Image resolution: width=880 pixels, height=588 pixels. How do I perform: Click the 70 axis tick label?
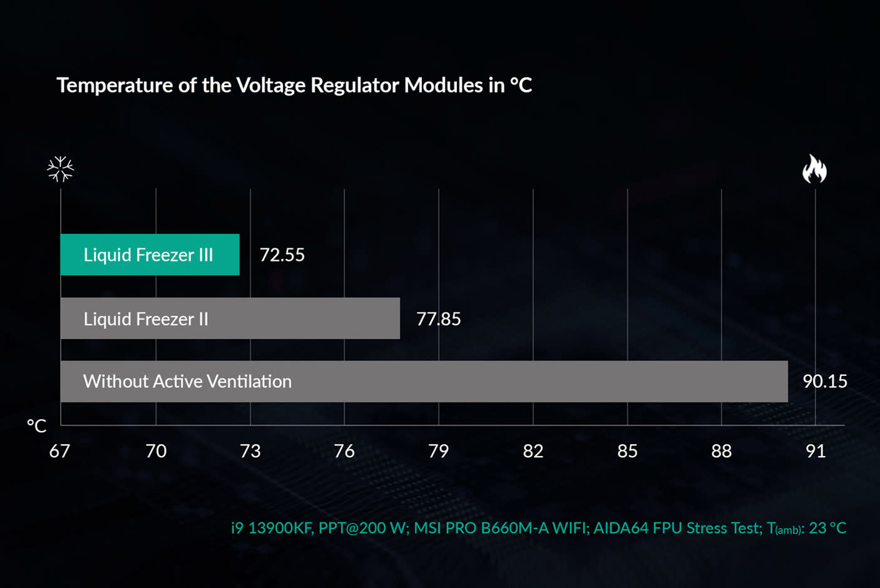point(156,451)
